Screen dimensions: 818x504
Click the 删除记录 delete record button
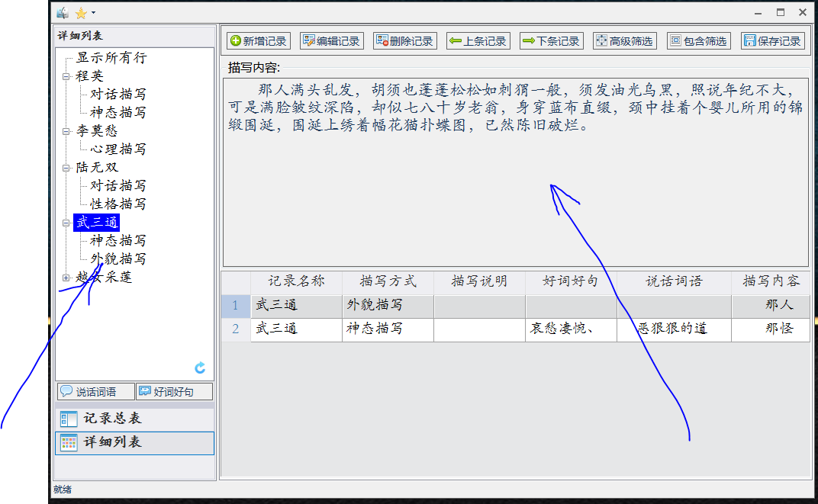(x=405, y=40)
